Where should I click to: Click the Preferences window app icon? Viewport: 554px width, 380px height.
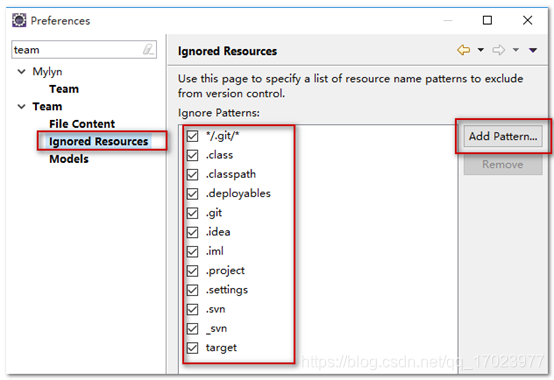click(x=19, y=20)
